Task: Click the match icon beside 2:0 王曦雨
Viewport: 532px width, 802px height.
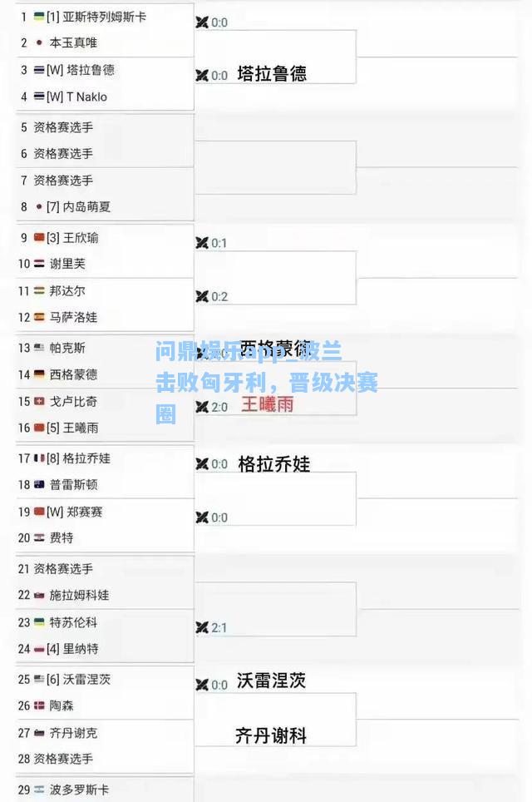Action: click(202, 407)
